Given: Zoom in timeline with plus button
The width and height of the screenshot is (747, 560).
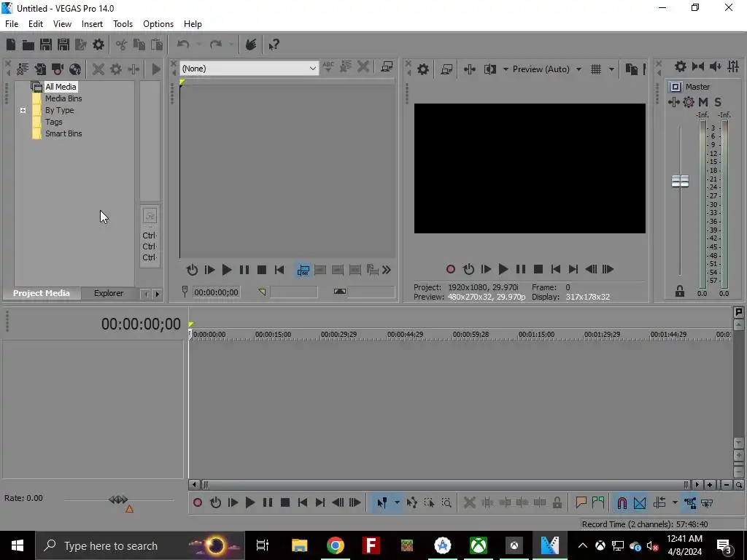Looking at the screenshot, I should (x=710, y=485).
